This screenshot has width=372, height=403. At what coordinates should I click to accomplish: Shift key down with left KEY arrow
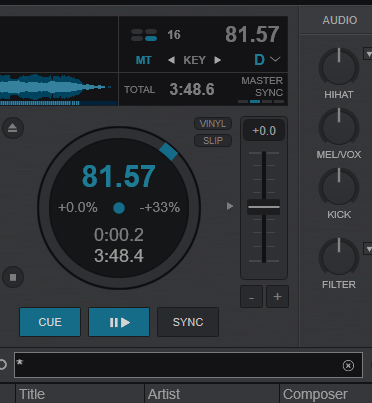click(x=172, y=60)
